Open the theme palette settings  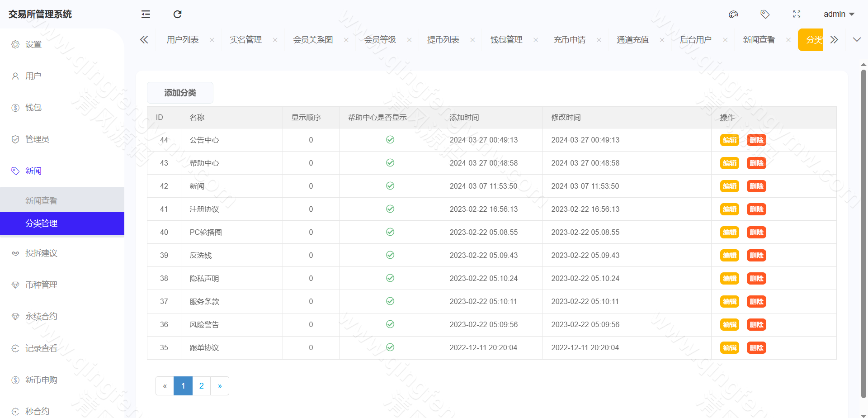[733, 14]
